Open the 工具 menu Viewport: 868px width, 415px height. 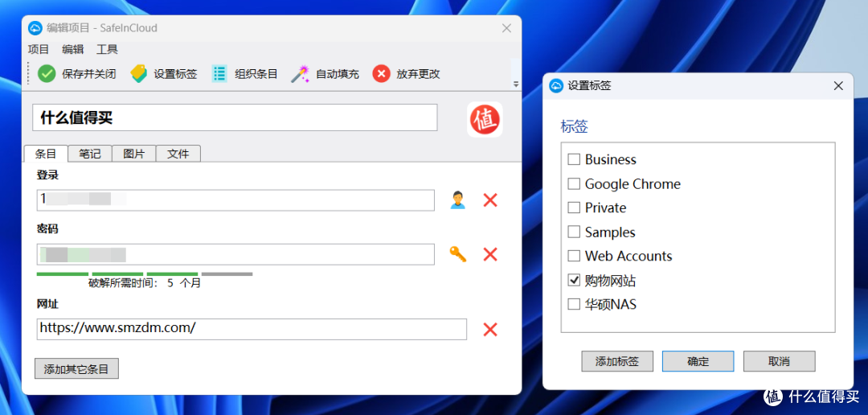[x=108, y=49]
